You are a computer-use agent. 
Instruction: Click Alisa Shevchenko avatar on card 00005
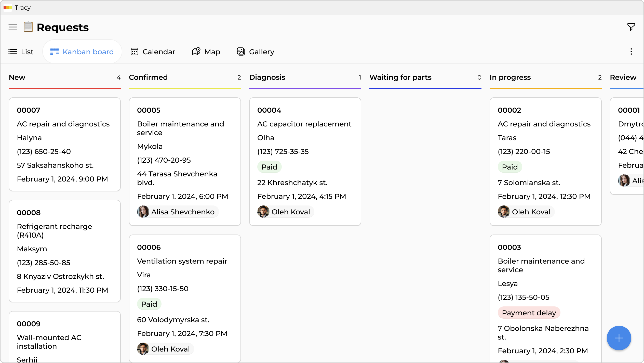pos(143,212)
